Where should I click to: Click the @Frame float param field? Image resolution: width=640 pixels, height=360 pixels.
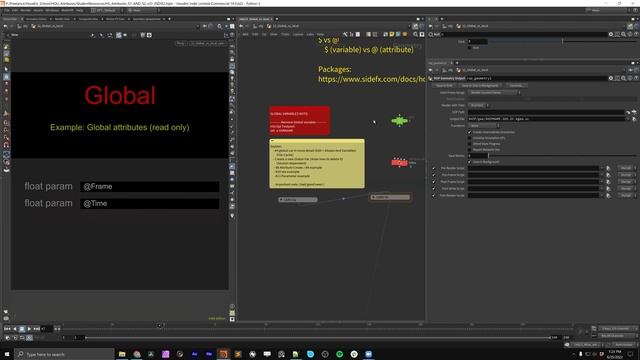click(149, 187)
